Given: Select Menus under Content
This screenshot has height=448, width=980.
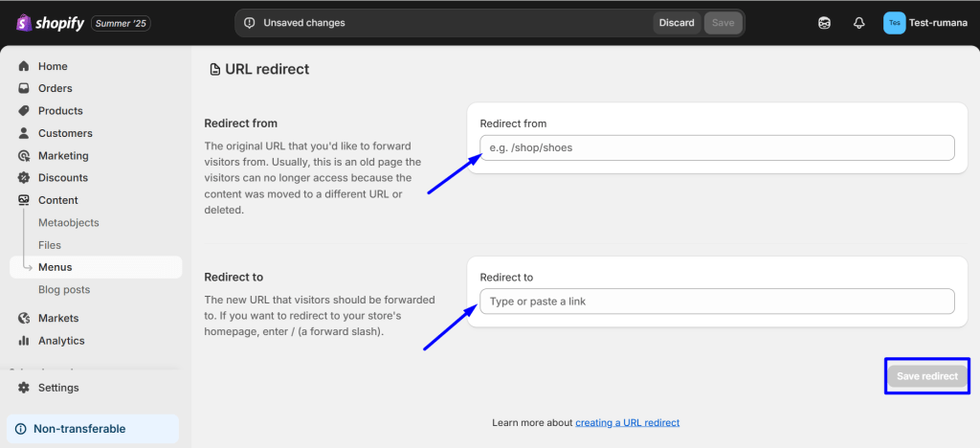Looking at the screenshot, I should [x=96, y=267].
